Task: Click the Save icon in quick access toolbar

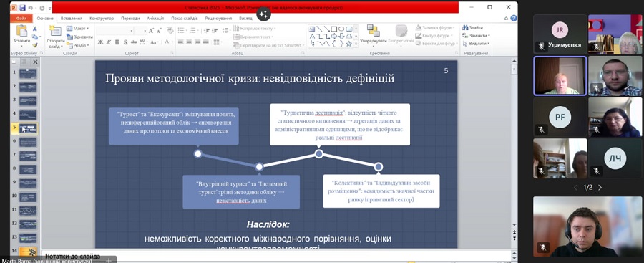Action: point(22,7)
